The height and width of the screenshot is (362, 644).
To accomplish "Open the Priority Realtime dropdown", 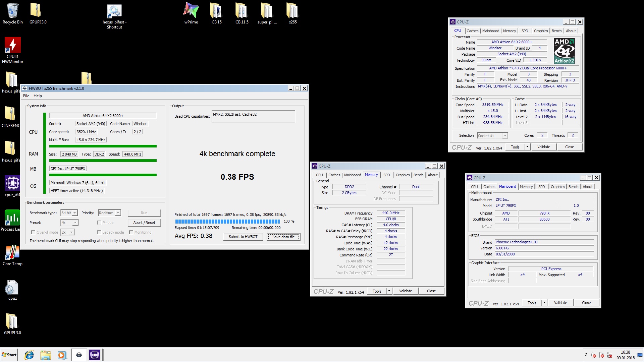I will coord(109,213).
